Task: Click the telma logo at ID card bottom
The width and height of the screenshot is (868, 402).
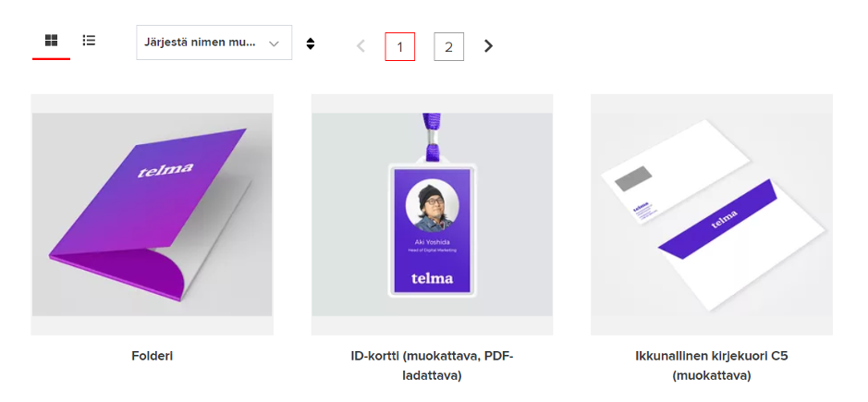Action: coord(432,277)
